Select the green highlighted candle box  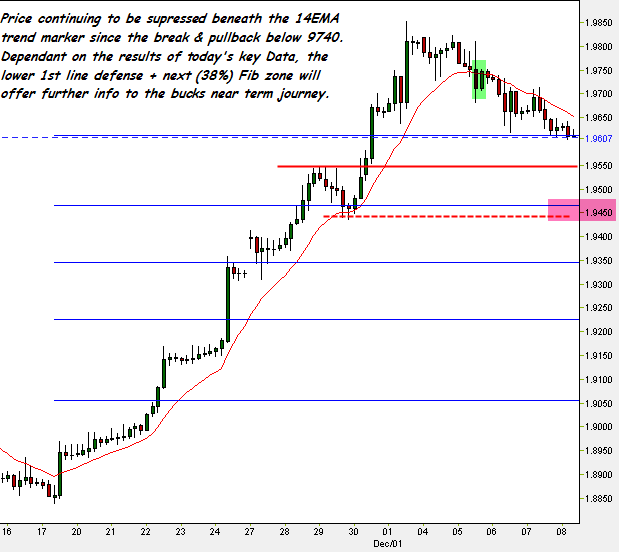coord(479,79)
